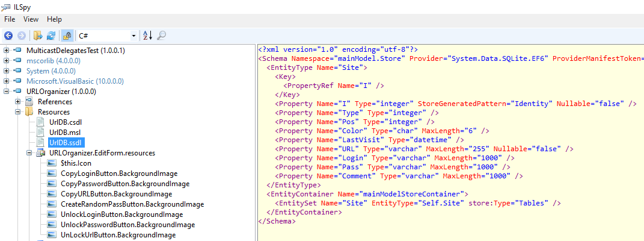644x241 pixels.
Task: Select the Resources folder item
Action: pyautogui.click(x=54, y=112)
